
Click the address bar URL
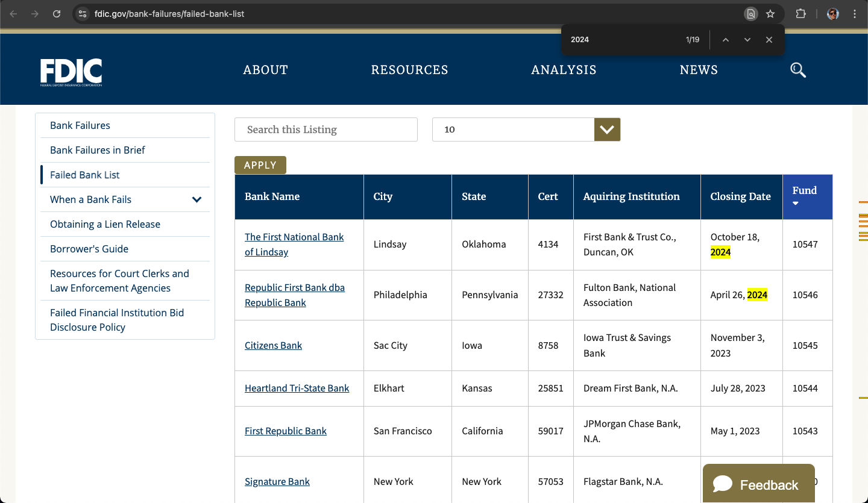pyautogui.click(x=169, y=14)
